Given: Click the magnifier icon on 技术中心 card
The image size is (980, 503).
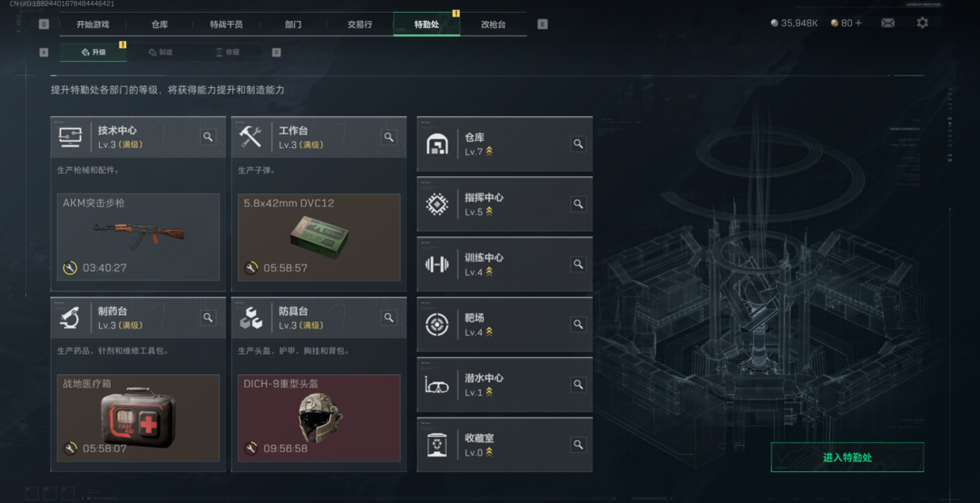Looking at the screenshot, I should point(208,137).
